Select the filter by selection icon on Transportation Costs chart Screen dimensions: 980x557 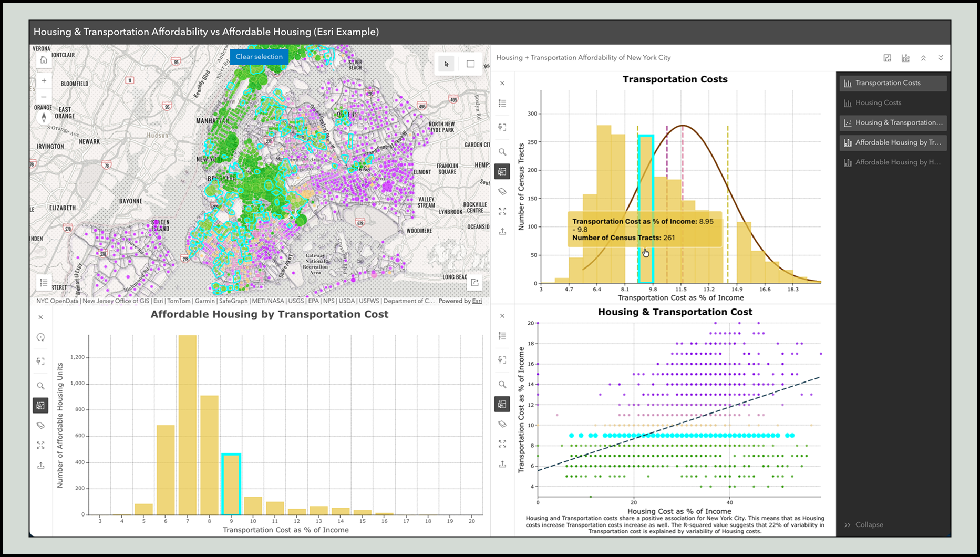(x=502, y=127)
